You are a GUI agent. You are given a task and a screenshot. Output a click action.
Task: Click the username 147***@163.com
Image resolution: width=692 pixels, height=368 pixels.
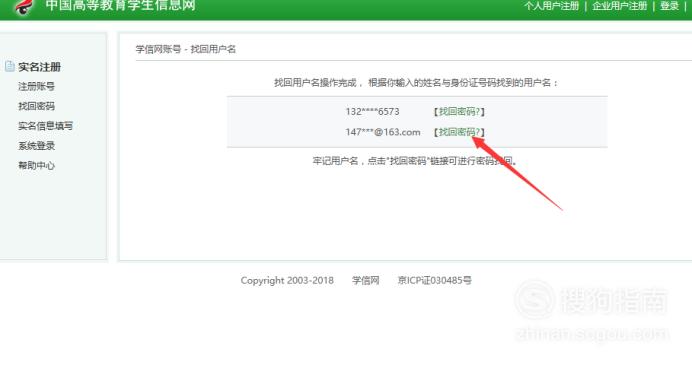pyautogui.click(x=383, y=132)
